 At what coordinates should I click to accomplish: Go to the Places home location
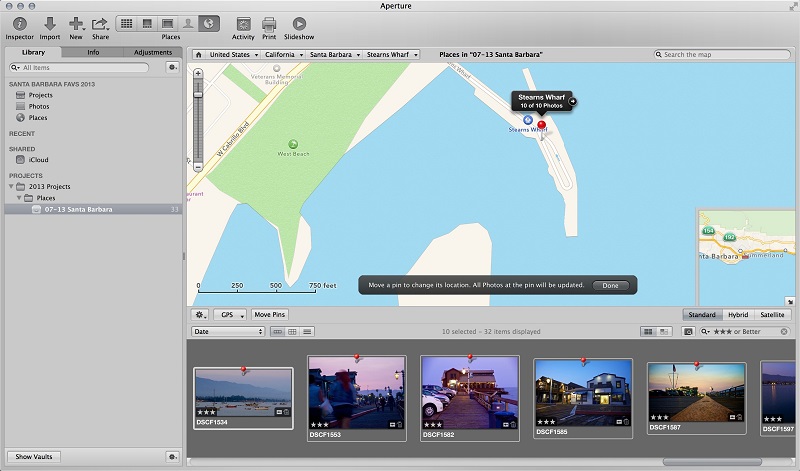198,55
